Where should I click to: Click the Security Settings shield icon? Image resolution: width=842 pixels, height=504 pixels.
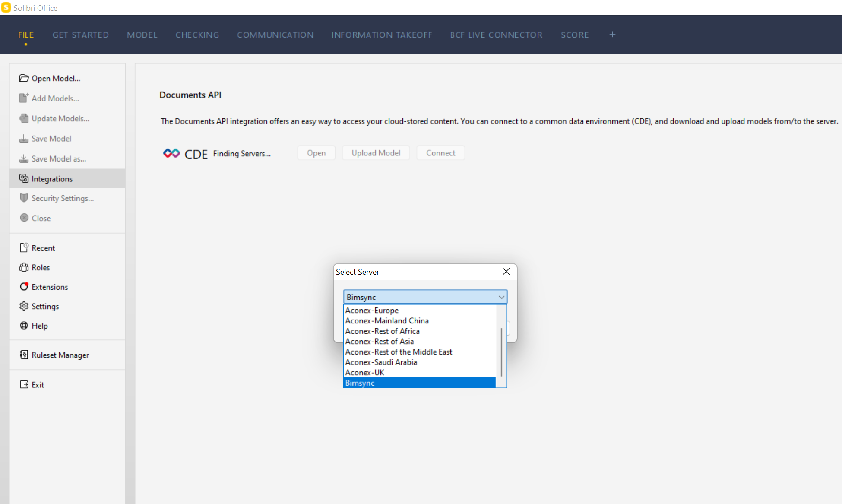point(24,198)
